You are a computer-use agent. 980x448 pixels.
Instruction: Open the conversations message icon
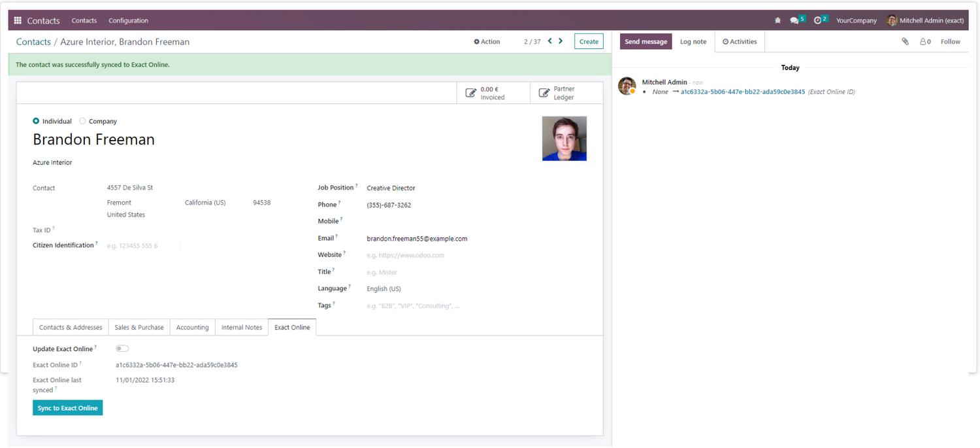pos(794,21)
